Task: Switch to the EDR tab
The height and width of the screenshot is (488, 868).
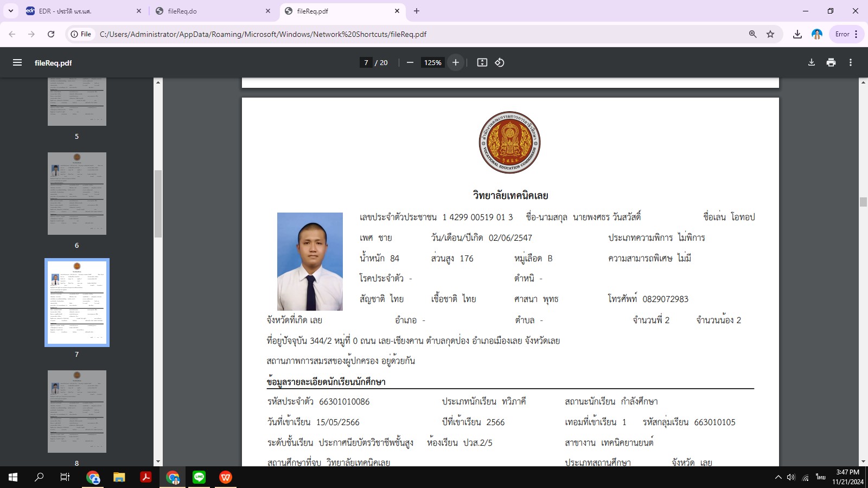Action: [81, 11]
